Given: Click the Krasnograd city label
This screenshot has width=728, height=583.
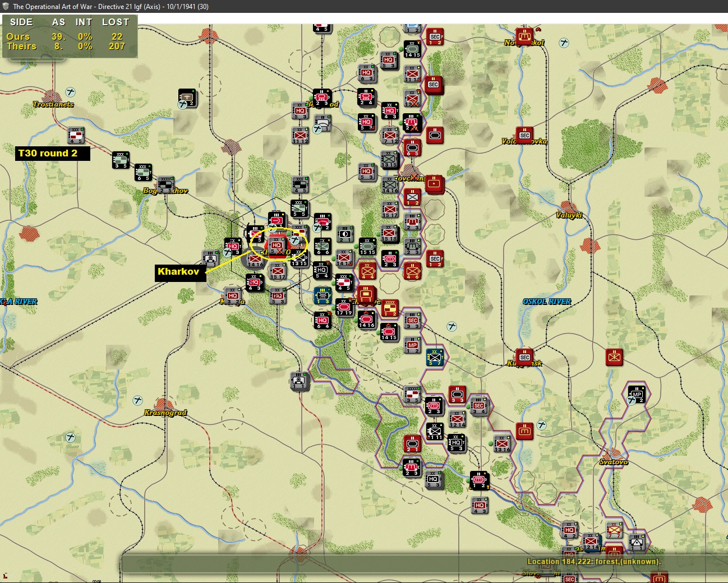Looking at the screenshot, I should [x=165, y=413].
